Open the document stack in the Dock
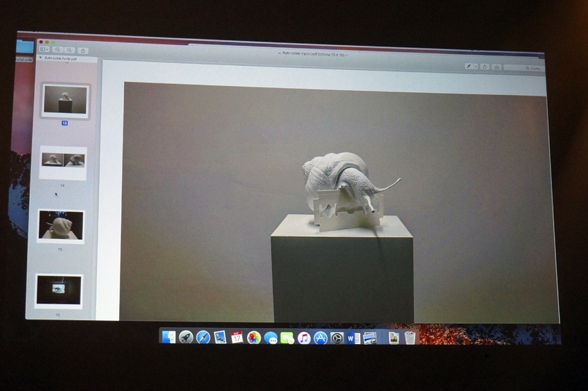The width and height of the screenshot is (588, 391). (x=393, y=338)
